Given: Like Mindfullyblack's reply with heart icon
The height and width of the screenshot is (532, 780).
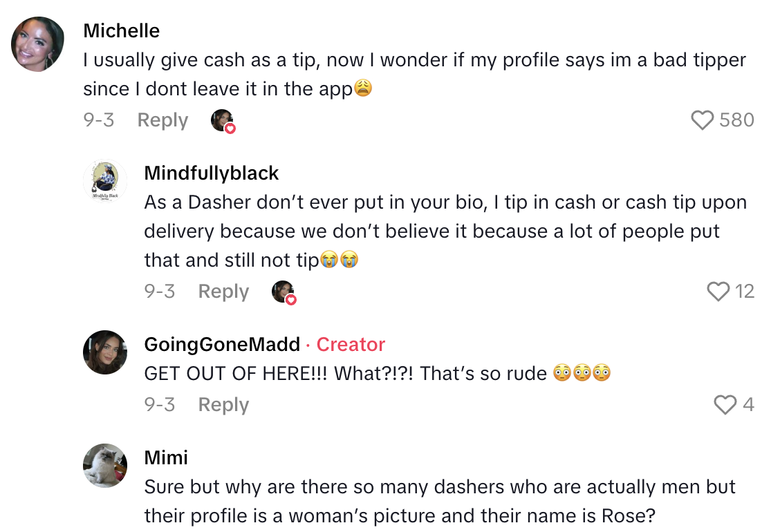Looking at the screenshot, I should [x=718, y=292].
